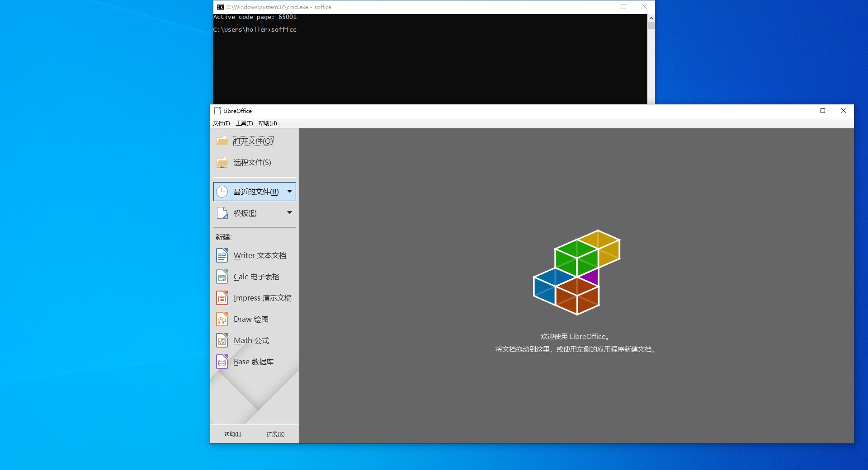Click the command prompt scrollbar up arrow
Screen dimensions: 868x470
coord(651,18)
